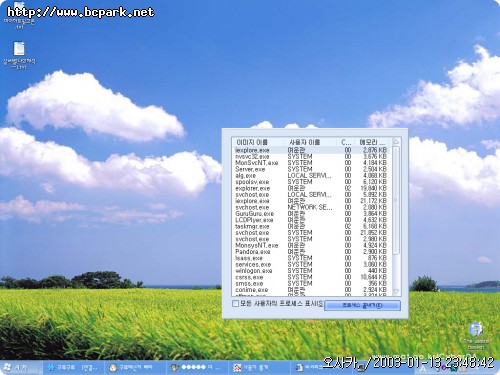500x375 pixels.
Task: Switch to the first taskbar window button after Start
Action: (73, 368)
